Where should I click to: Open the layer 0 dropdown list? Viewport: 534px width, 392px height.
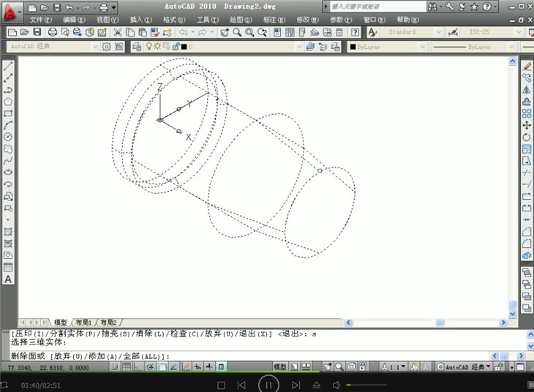(298, 47)
